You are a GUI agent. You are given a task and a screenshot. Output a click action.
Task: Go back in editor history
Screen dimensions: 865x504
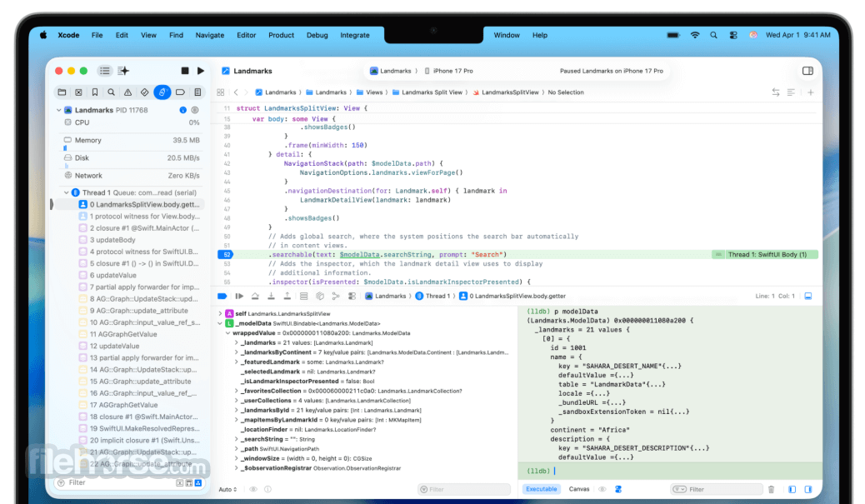point(236,92)
